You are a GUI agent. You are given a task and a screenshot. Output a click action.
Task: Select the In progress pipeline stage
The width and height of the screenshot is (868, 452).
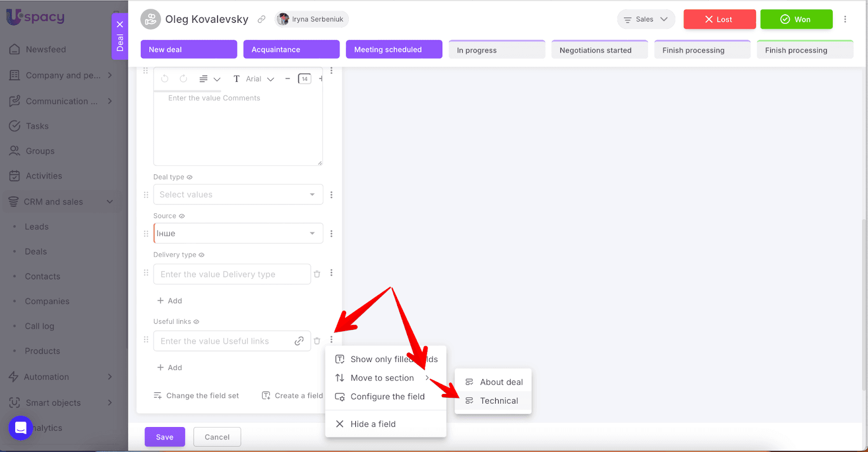coord(496,50)
